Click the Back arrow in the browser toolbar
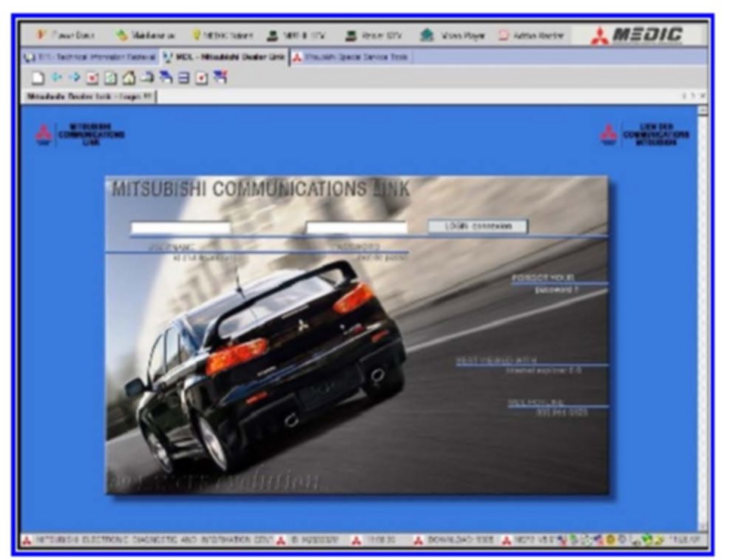Image resolution: width=733 pixels, height=560 pixels. pyautogui.click(x=57, y=78)
